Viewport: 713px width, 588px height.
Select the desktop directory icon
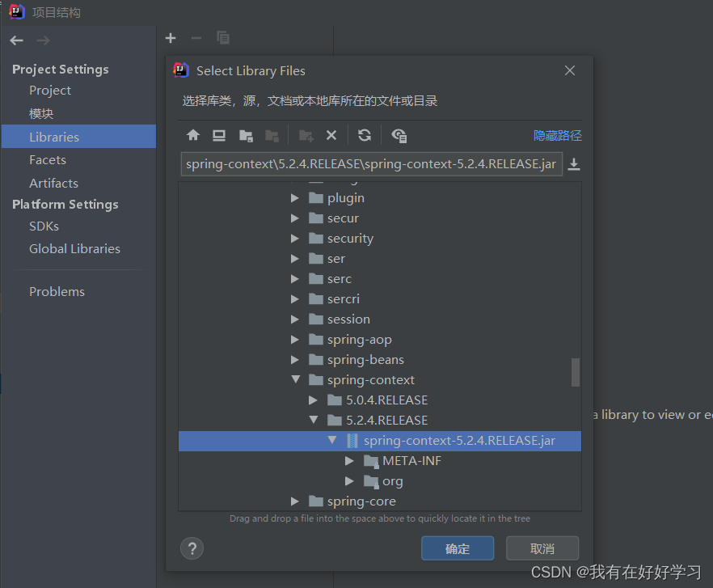[219, 135]
